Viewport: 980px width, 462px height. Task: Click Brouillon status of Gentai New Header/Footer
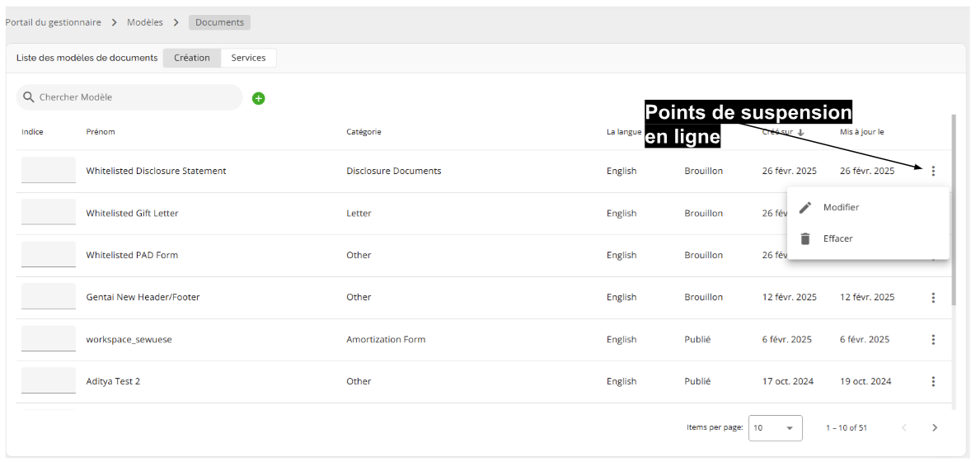tap(704, 298)
